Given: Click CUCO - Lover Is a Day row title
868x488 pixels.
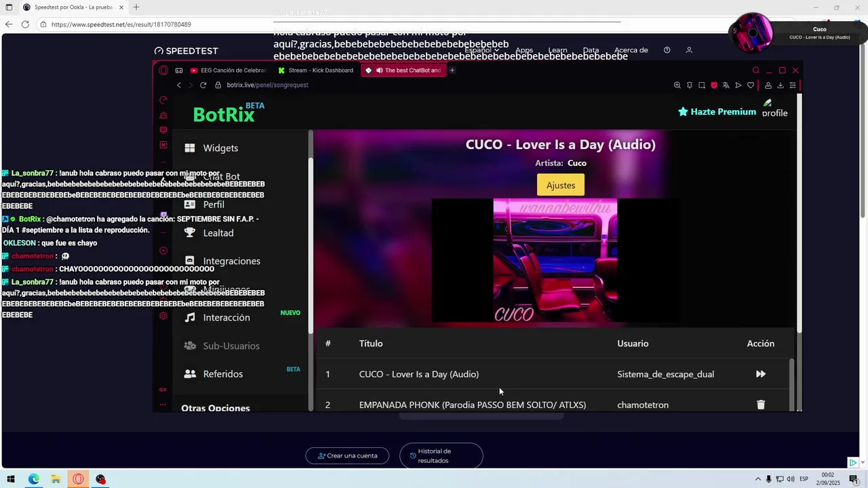Looking at the screenshot, I should [x=419, y=374].
